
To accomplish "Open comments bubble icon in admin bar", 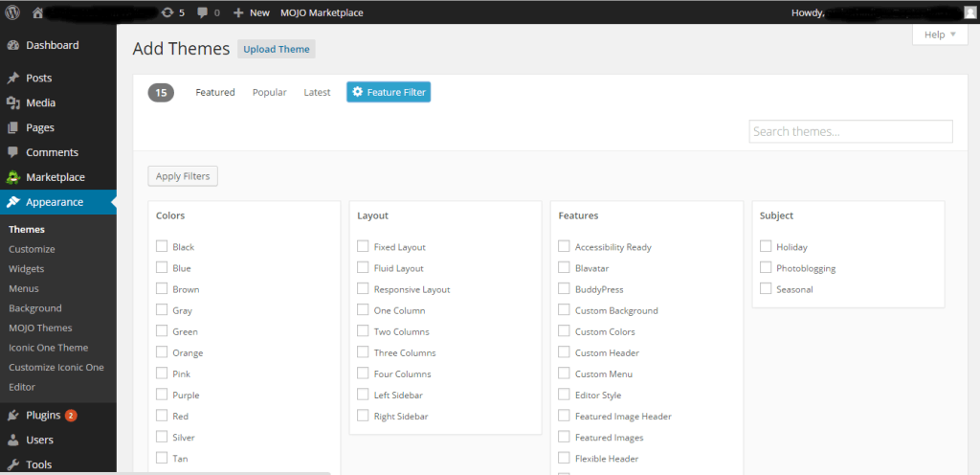I will tap(203, 11).
